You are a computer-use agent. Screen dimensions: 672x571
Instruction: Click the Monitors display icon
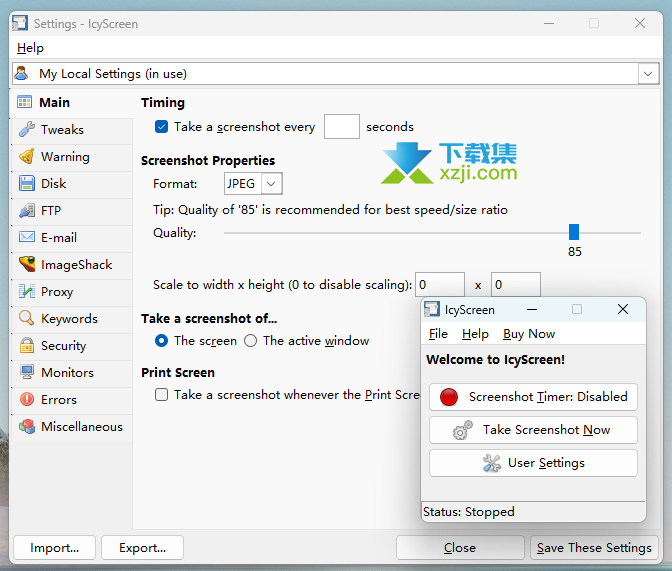click(27, 372)
